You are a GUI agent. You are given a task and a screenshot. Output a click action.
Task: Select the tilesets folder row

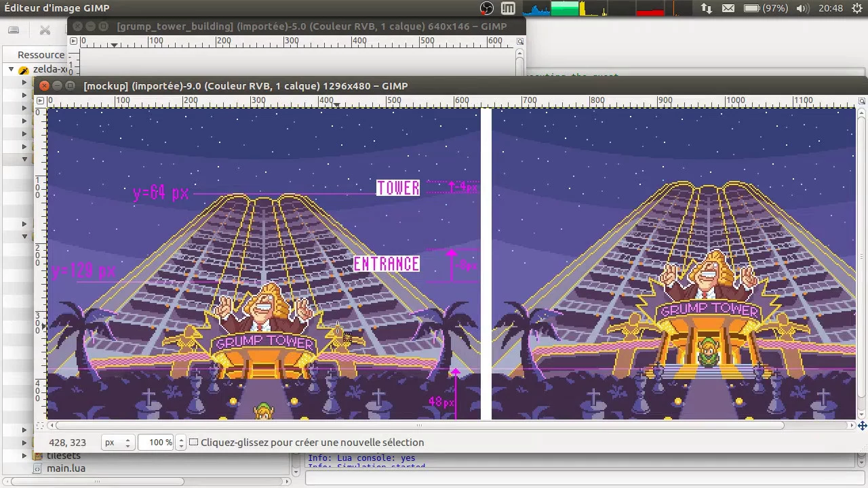click(63, 455)
